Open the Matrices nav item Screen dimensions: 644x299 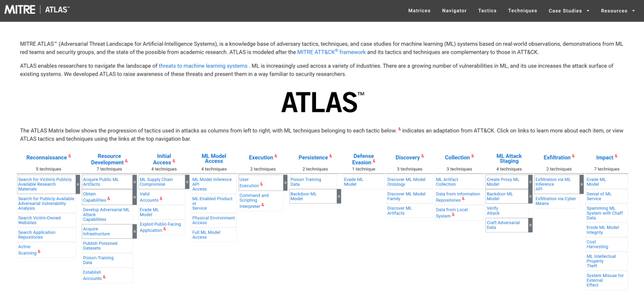pyautogui.click(x=419, y=11)
